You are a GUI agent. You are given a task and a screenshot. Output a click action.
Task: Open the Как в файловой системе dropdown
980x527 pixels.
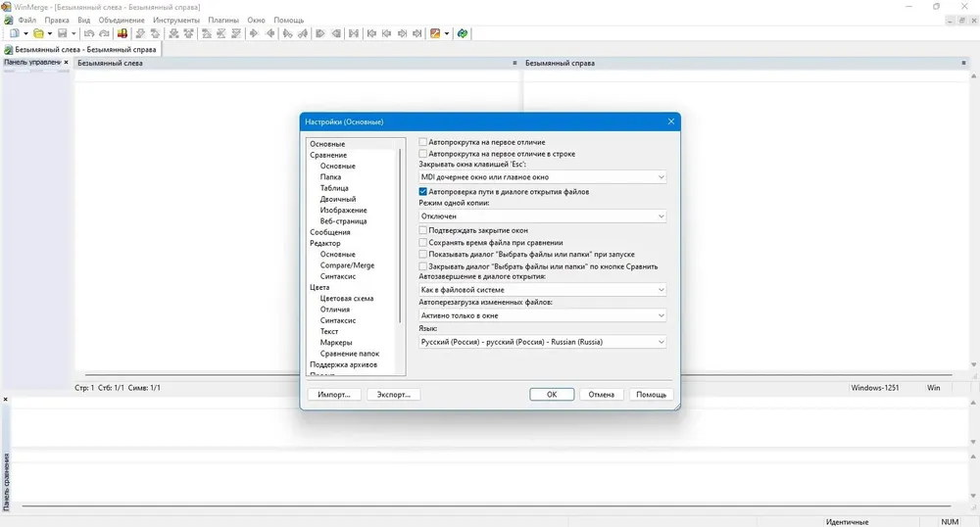[x=542, y=290]
